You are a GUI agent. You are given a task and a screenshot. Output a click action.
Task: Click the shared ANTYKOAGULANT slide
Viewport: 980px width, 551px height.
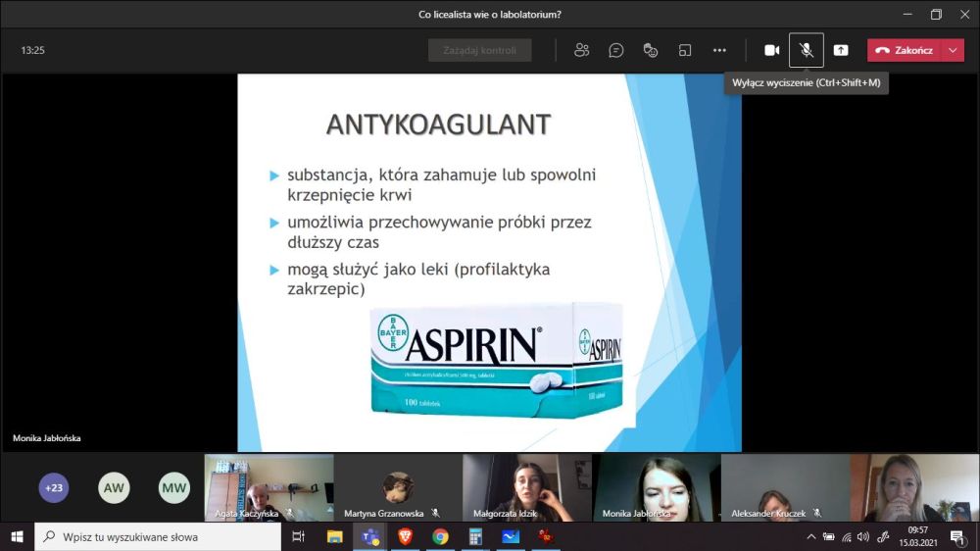tap(489, 263)
